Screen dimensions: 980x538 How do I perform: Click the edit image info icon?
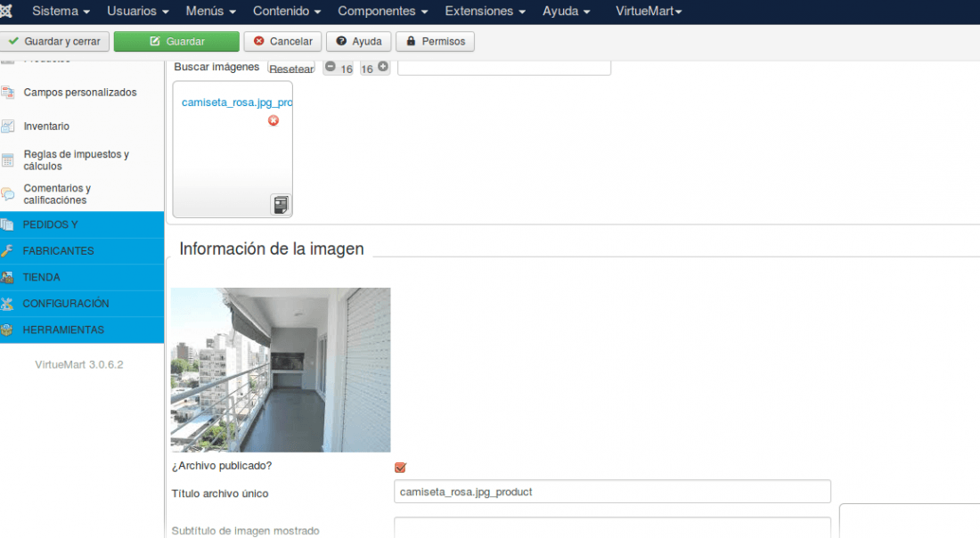(x=281, y=204)
